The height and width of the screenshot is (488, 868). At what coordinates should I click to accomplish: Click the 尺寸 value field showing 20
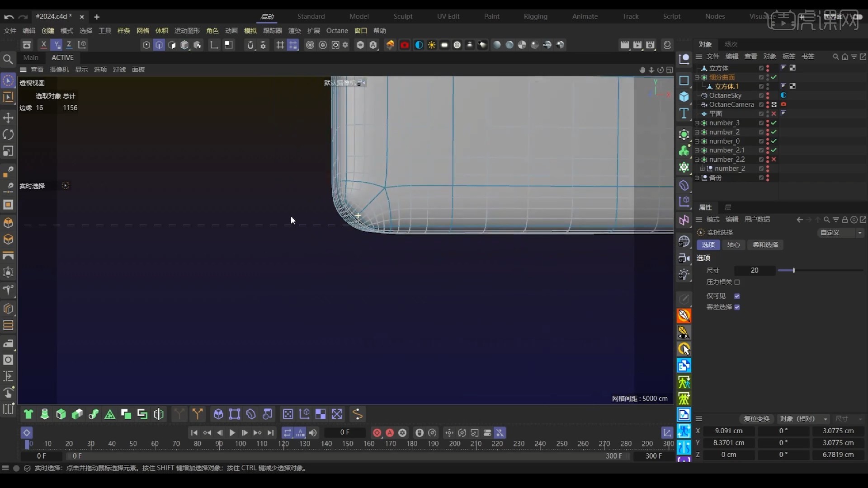pyautogui.click(x=755, y=271)
